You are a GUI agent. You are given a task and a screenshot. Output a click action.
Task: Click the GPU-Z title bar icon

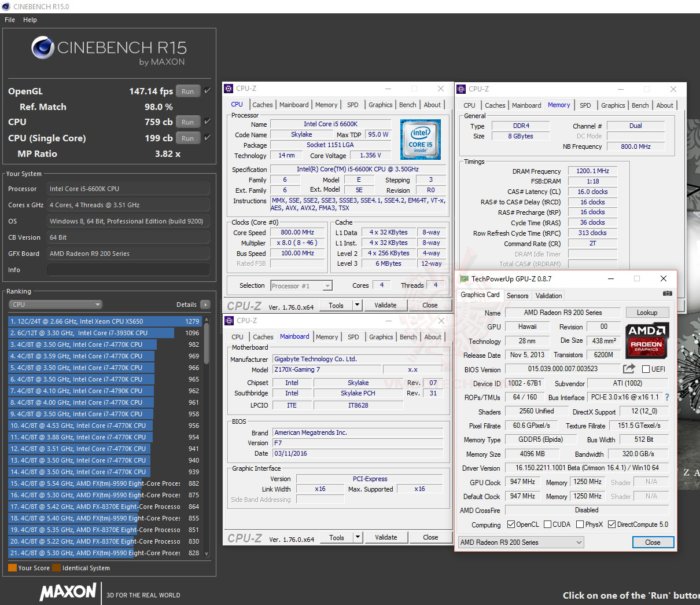coord(463,278)
